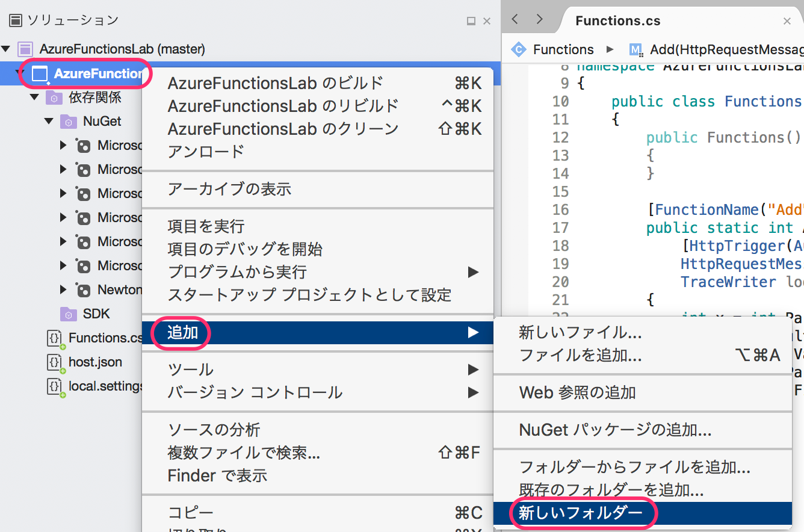Navigate forward with the right arrow
The width and height of the screenshot is (804, 532).
539,19
